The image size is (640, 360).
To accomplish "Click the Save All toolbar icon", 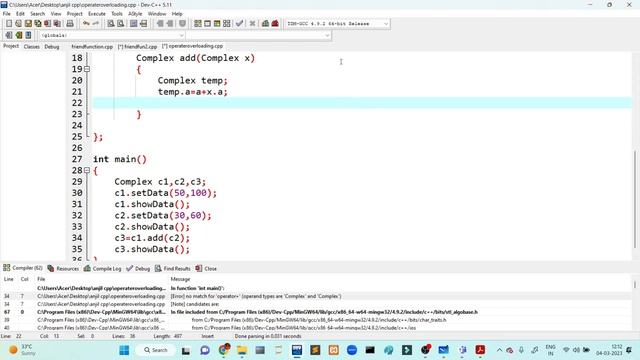I will (x=38, y=24).
